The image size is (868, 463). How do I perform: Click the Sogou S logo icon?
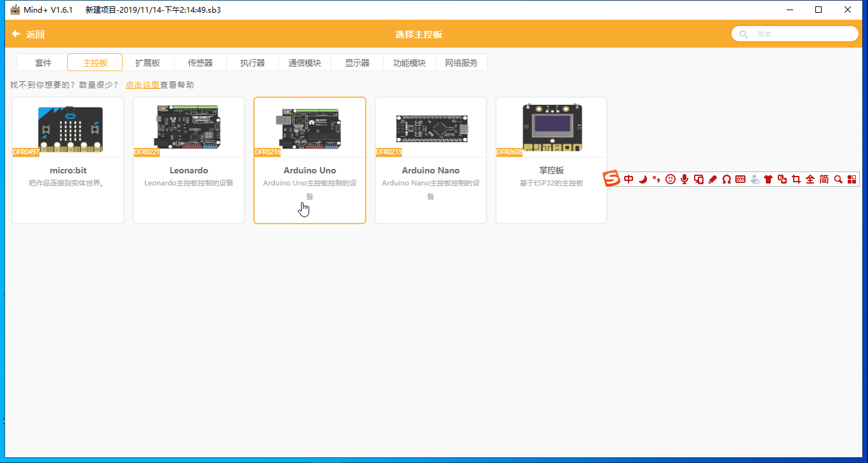611,179
